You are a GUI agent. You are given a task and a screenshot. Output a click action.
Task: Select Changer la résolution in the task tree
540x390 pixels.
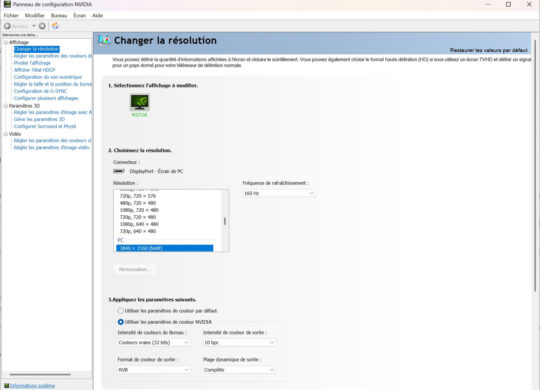click(37, 49)
